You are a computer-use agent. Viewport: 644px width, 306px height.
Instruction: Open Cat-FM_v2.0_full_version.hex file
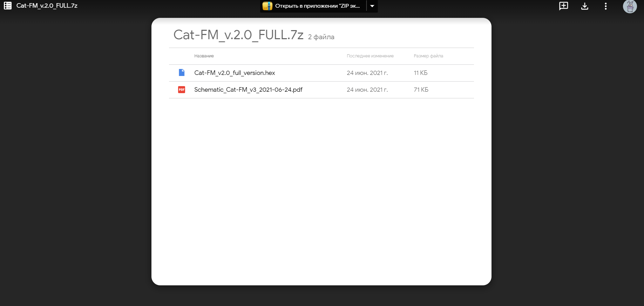tap(235, 73)
